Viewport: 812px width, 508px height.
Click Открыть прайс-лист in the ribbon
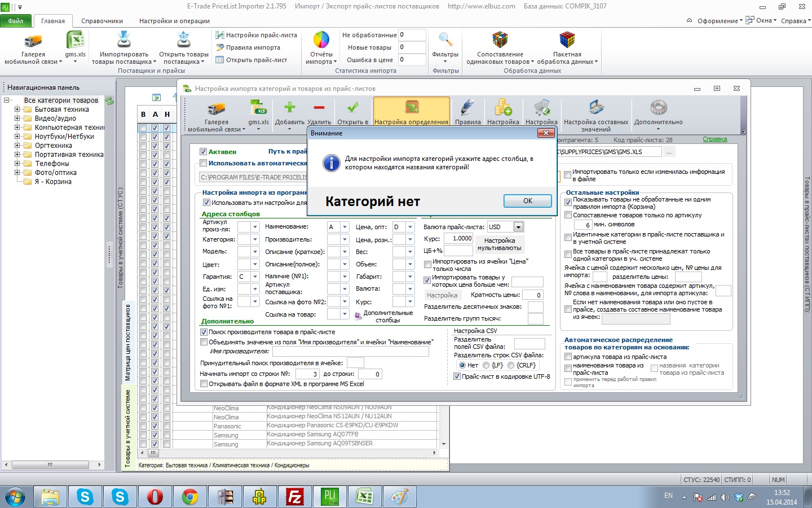pos(251,60)
